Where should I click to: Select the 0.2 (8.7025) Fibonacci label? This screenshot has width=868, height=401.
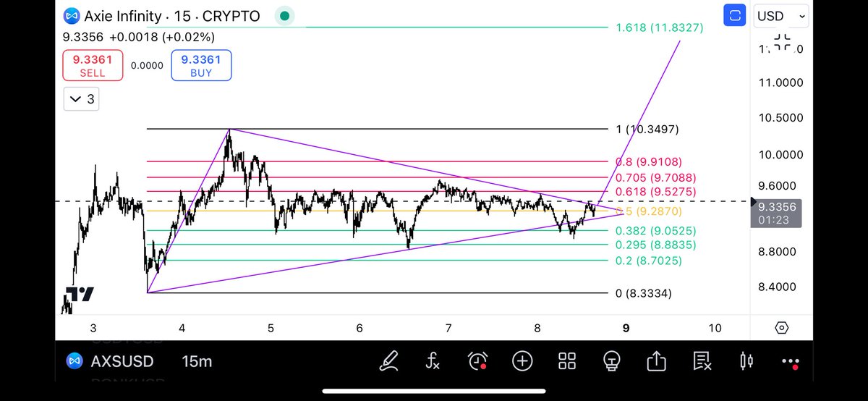(649, 260)
